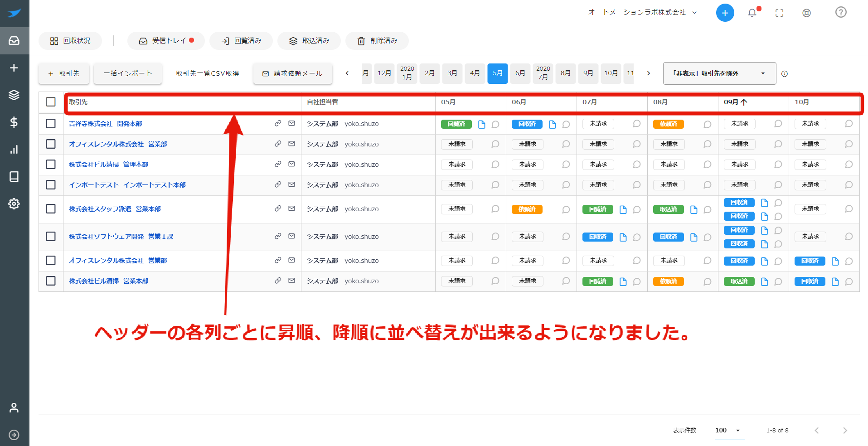
Task: Open the 07月 document icon for 株式会社スタッフ派遣
Action: [623, 209]
